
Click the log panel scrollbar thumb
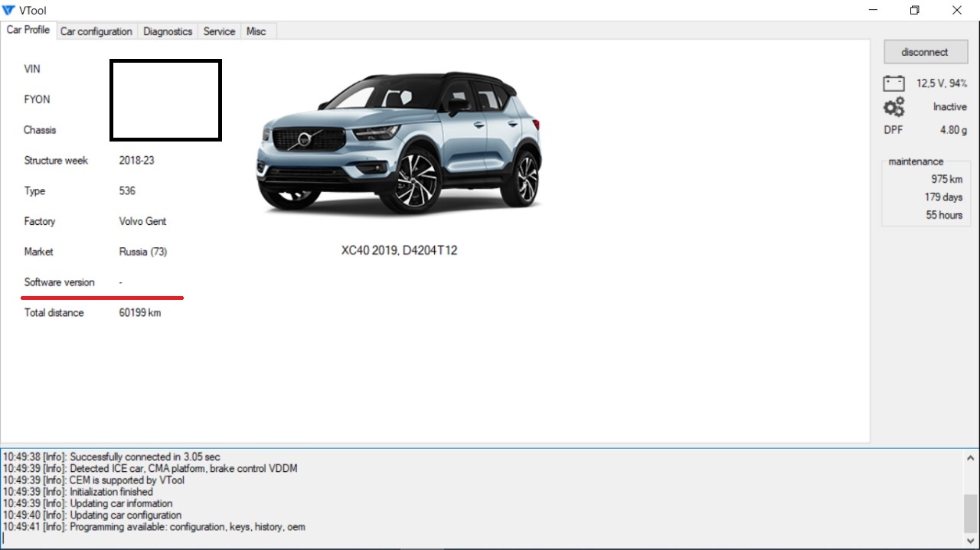click(x=970, y=511)
